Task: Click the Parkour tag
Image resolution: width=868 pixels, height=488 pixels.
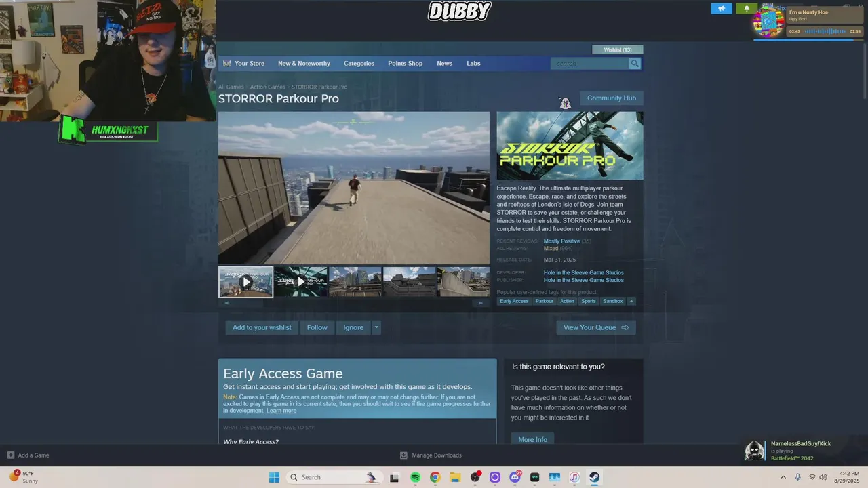Action: (x=545, y=301)
